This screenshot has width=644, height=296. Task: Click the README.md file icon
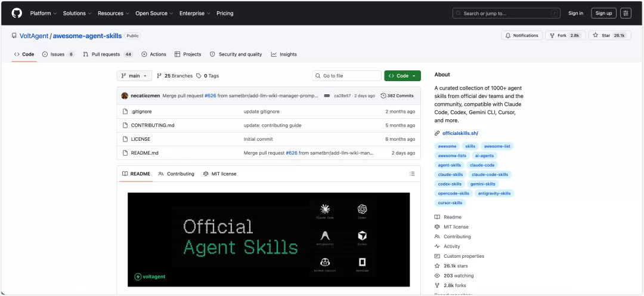[125, 153]
